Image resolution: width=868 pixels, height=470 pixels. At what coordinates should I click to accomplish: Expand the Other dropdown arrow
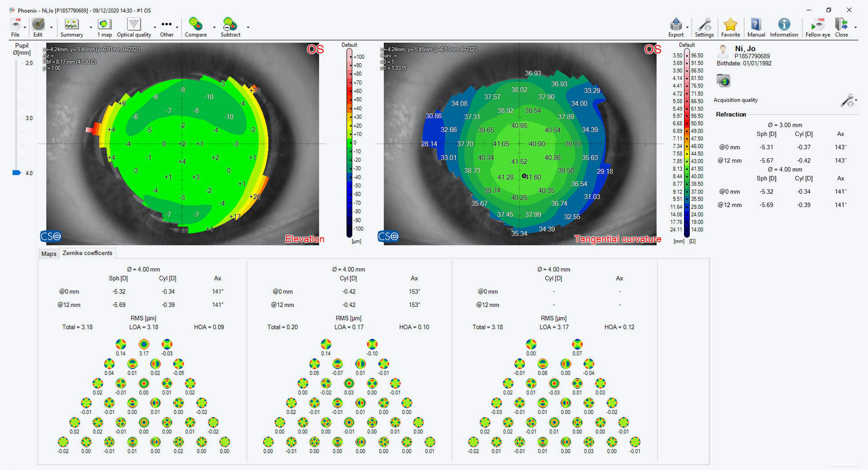[x=177, y=27]
